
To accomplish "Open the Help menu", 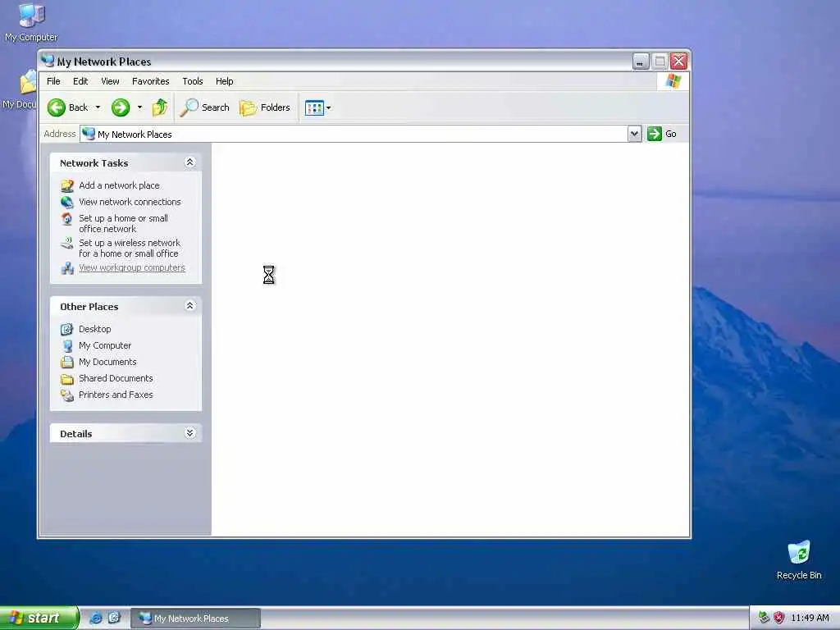I will (x=225, y=81).
